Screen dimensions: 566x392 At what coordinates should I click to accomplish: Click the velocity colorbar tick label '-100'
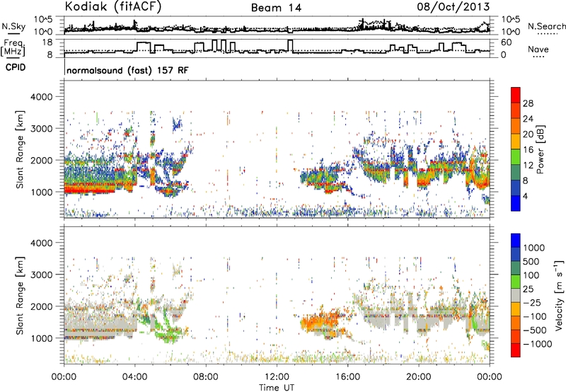535,316
